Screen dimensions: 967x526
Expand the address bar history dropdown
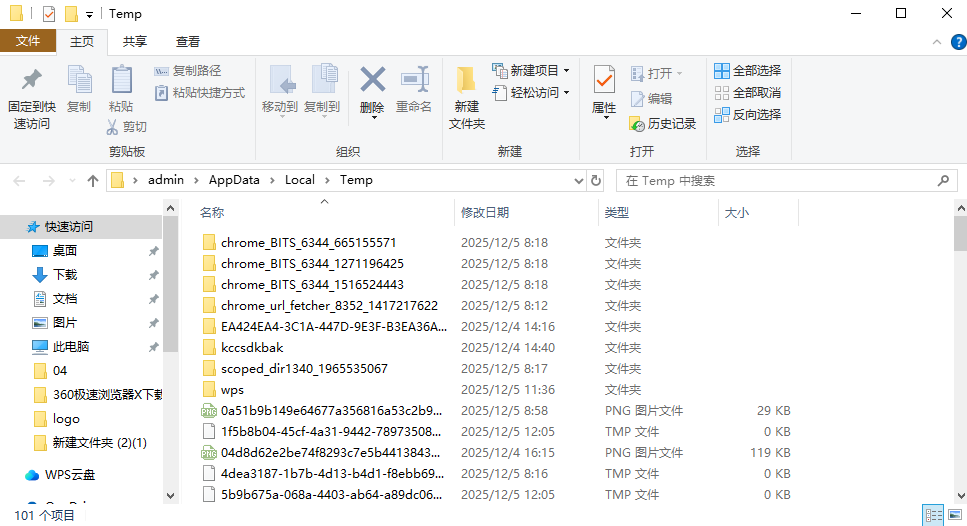point(577,181)
